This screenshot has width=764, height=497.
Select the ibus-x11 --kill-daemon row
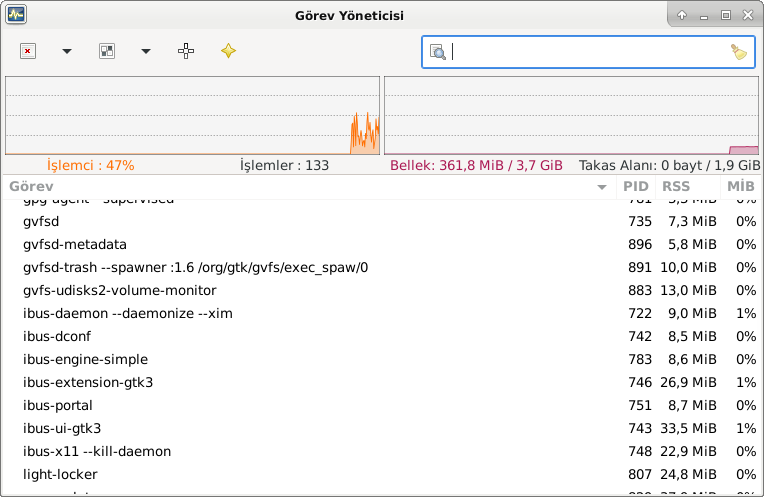382,451
